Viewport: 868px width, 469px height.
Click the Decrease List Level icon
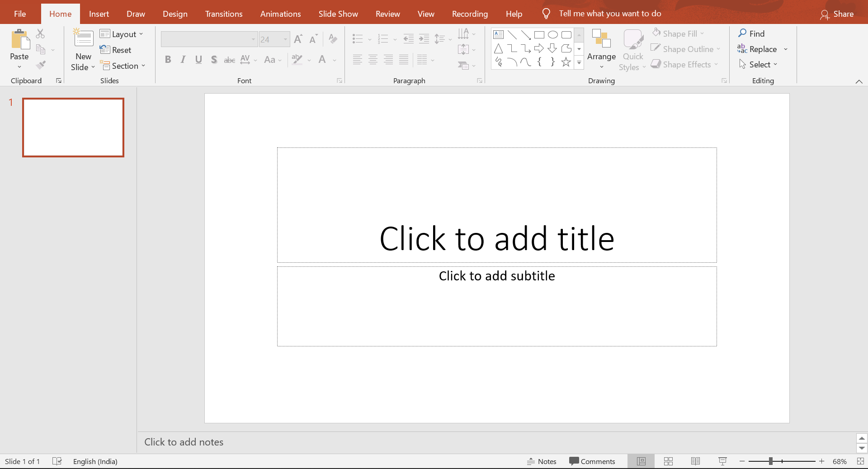pos(408,39)
